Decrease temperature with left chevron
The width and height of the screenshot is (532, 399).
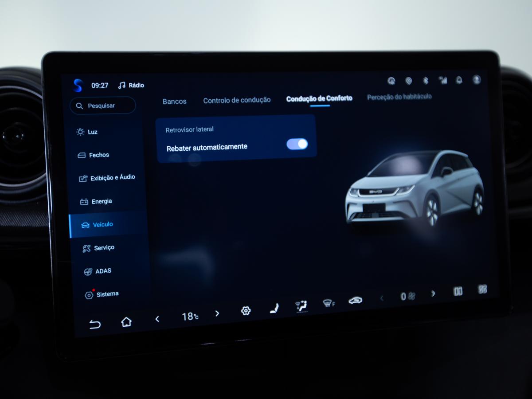click(x=157, y=319)
